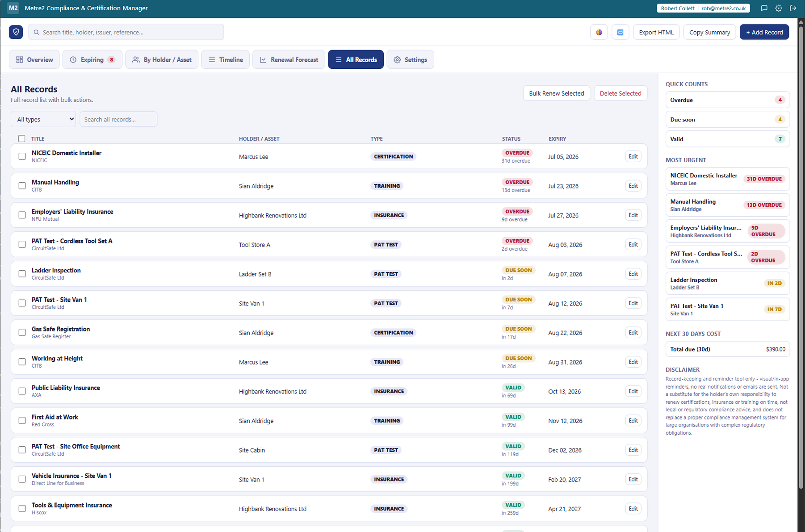Click the blue calendar icon button
Viewport: 805px width, 532px height.
coord(621,32)
